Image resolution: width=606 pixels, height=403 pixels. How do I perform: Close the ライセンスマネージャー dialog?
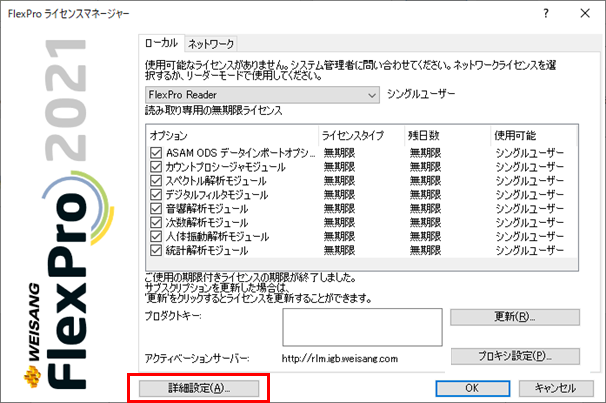click(585, 14)
